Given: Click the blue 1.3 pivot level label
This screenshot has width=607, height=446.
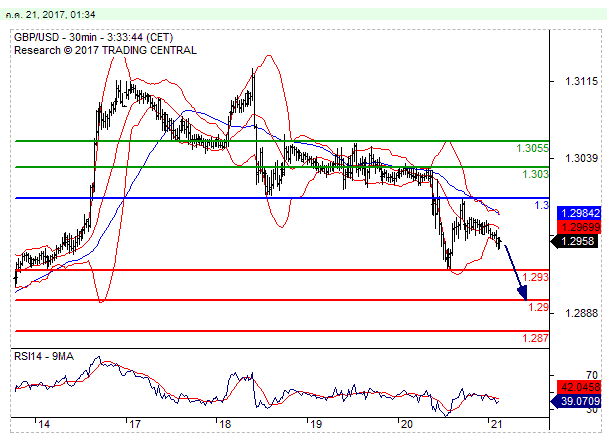Looking at the screenshot, I should point(542,205).
